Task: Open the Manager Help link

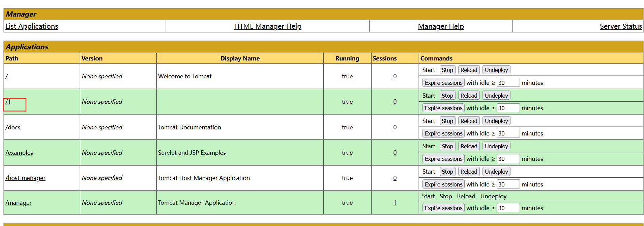Action: pyautogui.click(x=441, y=26)
